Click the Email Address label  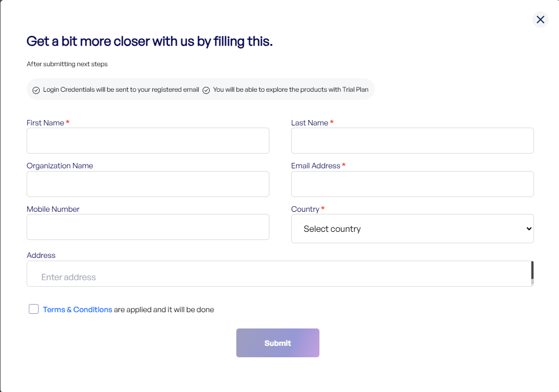(316, 166)
